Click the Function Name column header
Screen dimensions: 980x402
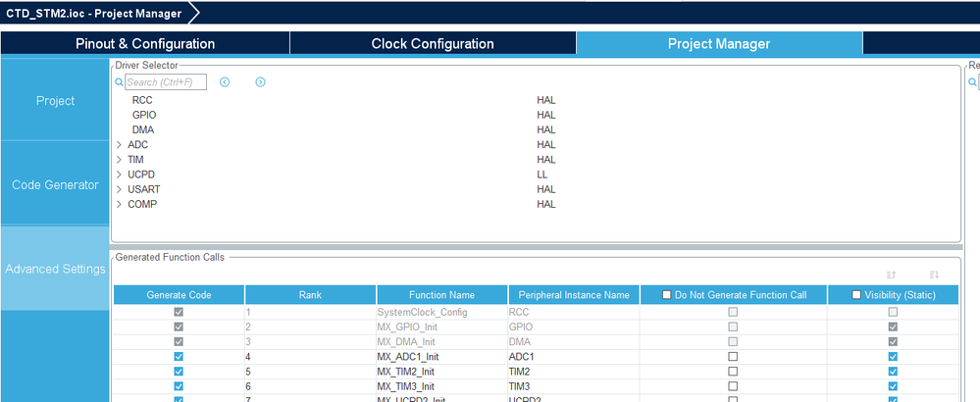click(441, 295)
